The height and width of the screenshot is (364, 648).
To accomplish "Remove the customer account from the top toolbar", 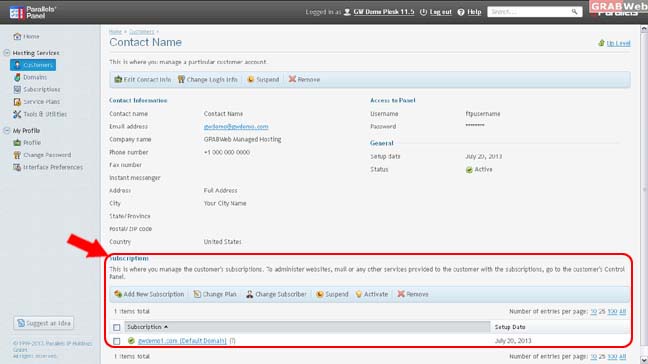I will pyautogui.click(x=304, y=79).
